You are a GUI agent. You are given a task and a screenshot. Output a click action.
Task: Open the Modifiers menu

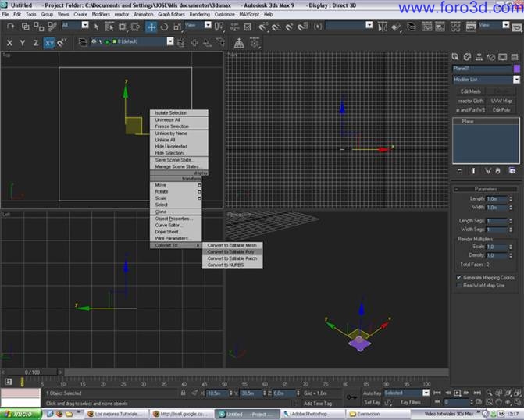click(101, 14)
